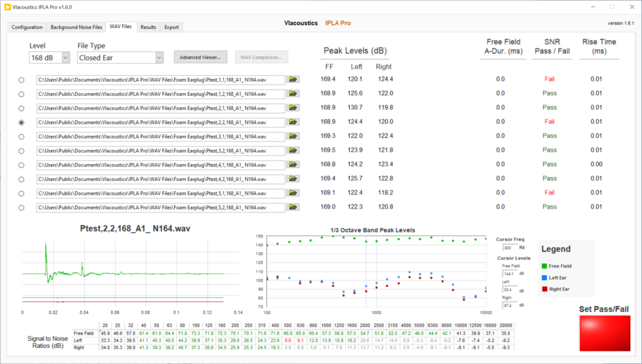This screenshot has width=642, height=364.
Task: Click folder browse icon for Ptest,1,2 file
Action: point(293,94)
